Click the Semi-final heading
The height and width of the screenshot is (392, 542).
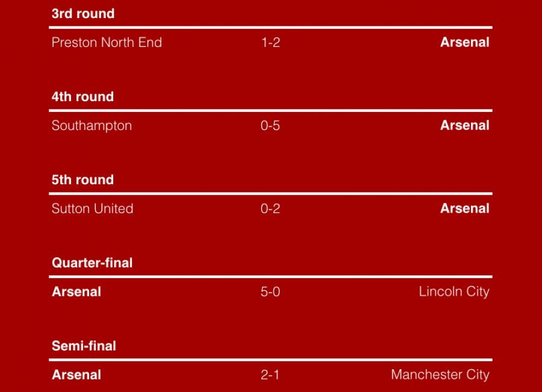[84, 346]
